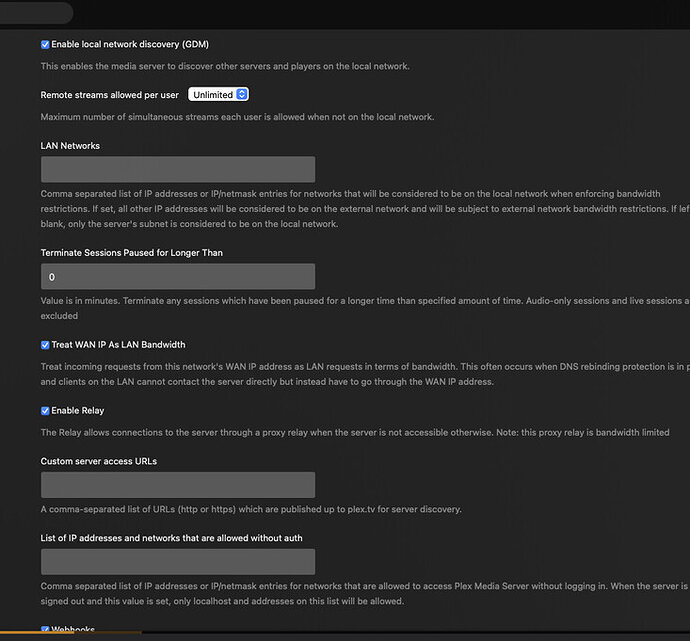Image resolution: width=690 pixels, height=641 pixels.
Task: Click the Custom server access URLs label
Action: point(99,461)
